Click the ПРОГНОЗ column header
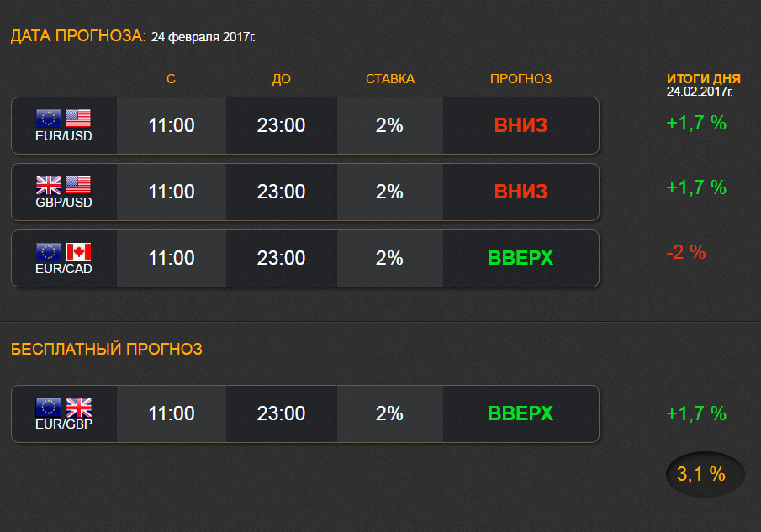Image resolution: width=761 pixels, height=532 pixels. click(x=521, y=79)
